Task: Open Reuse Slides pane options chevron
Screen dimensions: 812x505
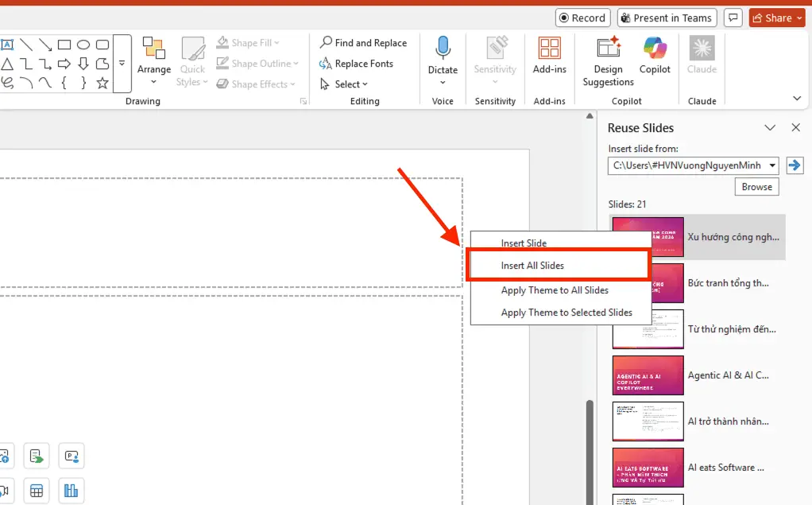Action: 770,127
